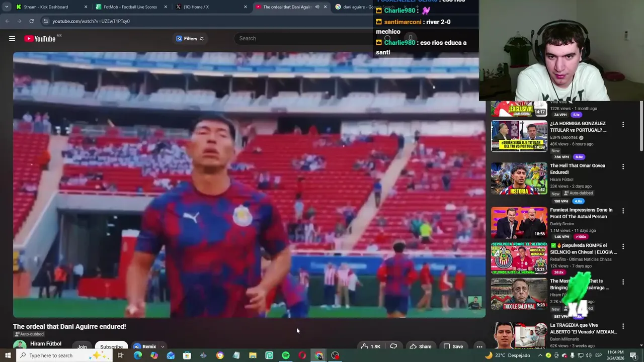Open the volume control in system tray
This screenshot has height=362, width=644.
tap(588, 355)
